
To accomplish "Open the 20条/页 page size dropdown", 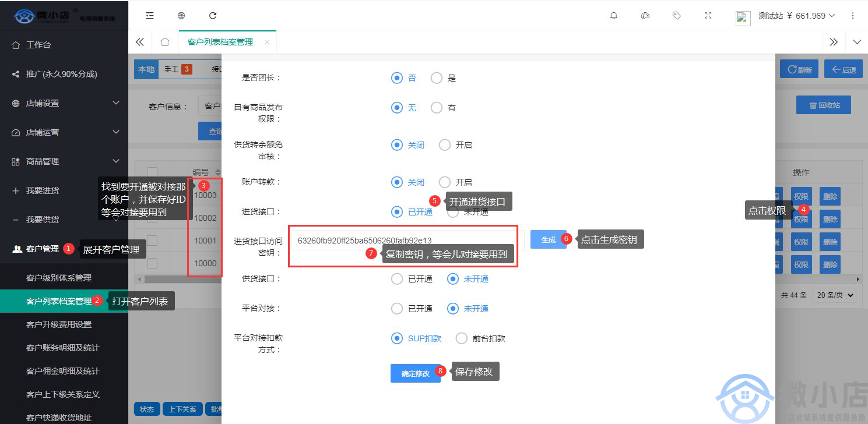I will click(835, 295).
